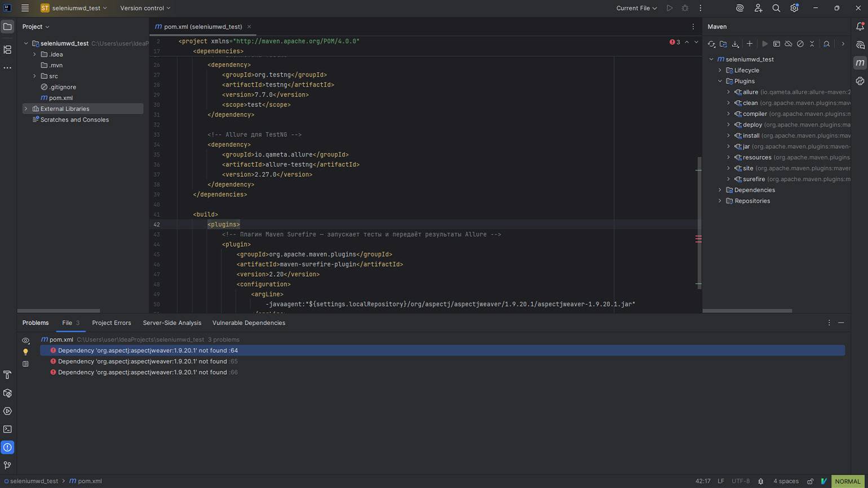868x488 pixels.
Task: Open Search Everywhere magnifier
Action: point(776,8)
